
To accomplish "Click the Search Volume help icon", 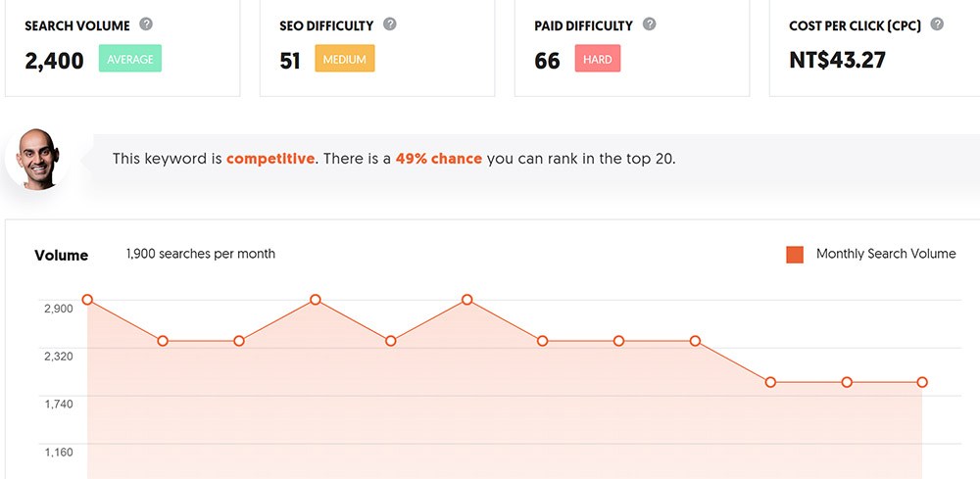I will click(x=146, y=24).
